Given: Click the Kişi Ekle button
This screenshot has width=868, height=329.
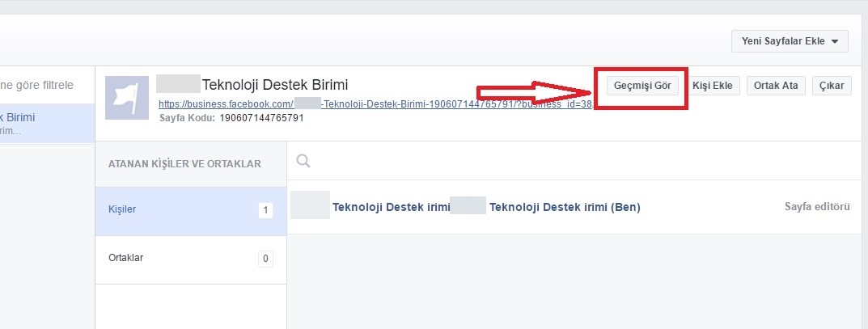Looking at the screenshot, I should click(x=713, y=86).
